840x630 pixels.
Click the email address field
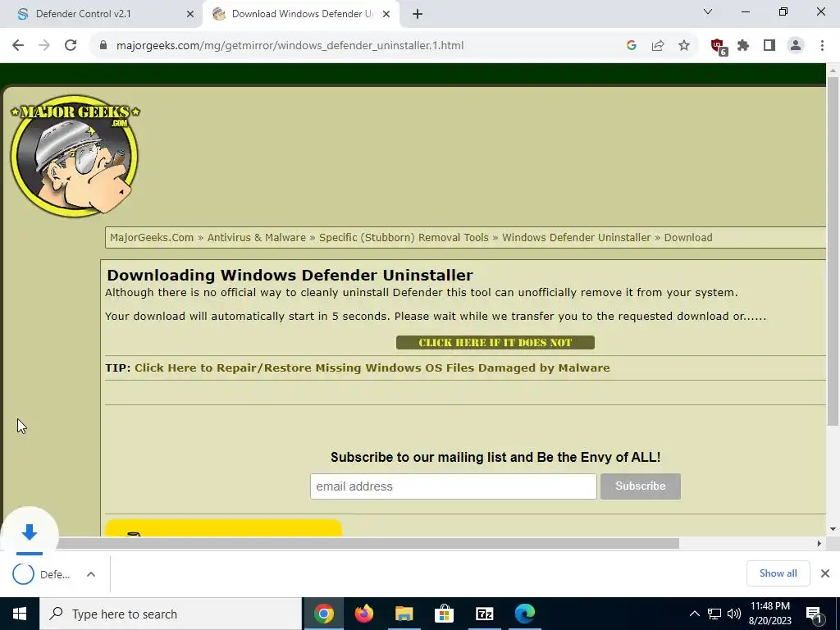click(453, 486)
